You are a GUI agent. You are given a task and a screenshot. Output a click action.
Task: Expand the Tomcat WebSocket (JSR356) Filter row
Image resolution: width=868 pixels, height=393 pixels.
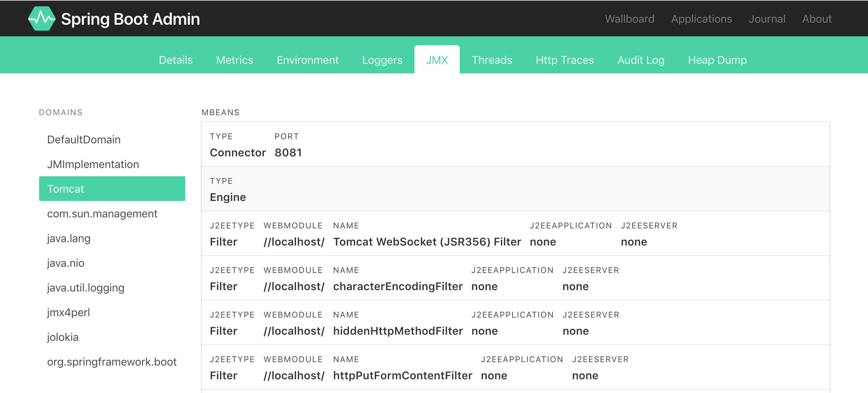[515, 234]
